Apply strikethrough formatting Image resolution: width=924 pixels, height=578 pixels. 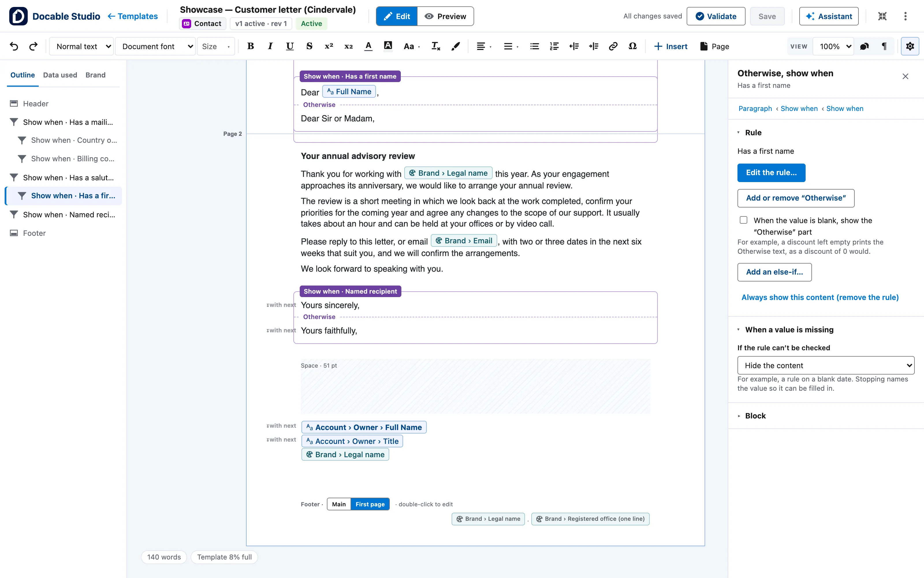pos(309,46)
